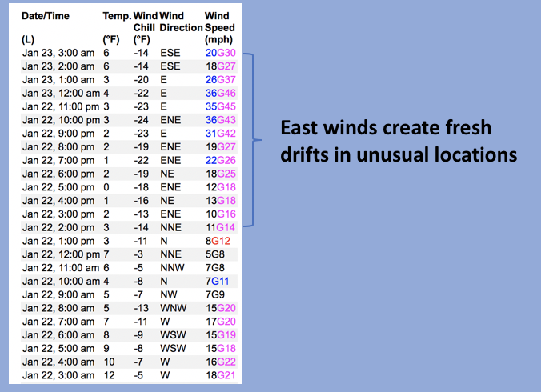Select the 8G12 wind speed value
Screen dimensions: 541x392
(217, 241)
